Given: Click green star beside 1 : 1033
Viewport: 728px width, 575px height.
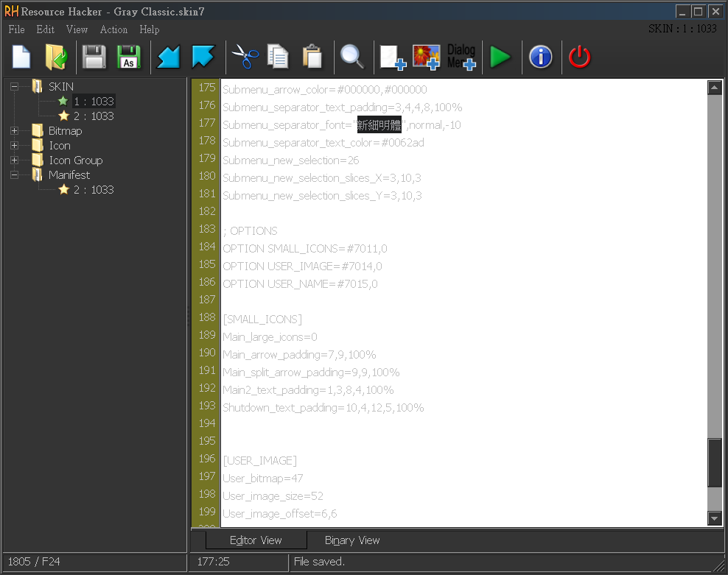Looking at the screenshot, I should click(x=63, y=101).
